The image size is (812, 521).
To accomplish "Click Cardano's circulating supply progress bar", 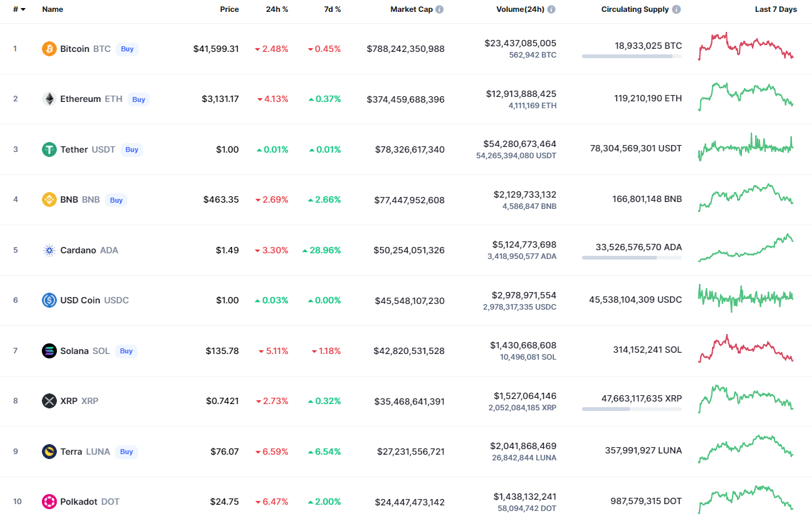I will point(631,258).
